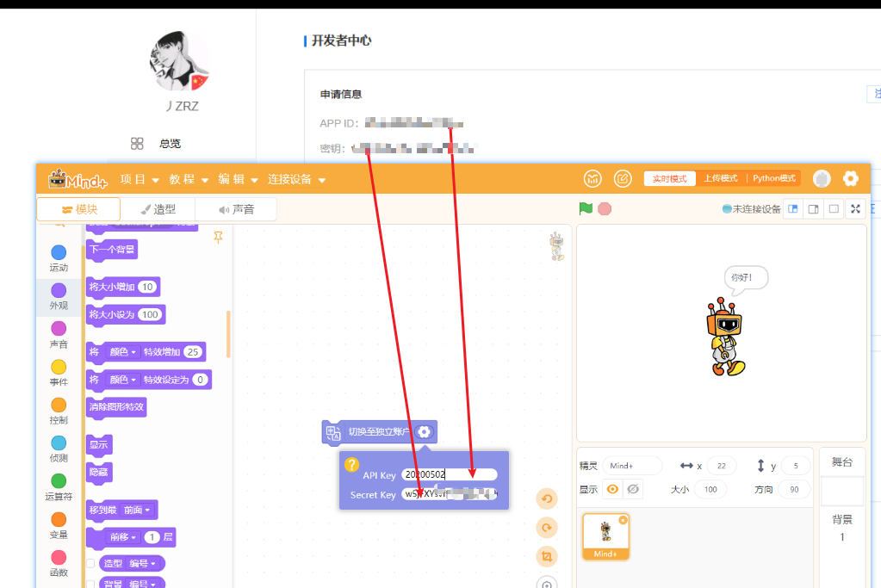Switch to 实时模式 mode
The width and height of the screenshot is (881, 588).
click(x=670, y=178)
